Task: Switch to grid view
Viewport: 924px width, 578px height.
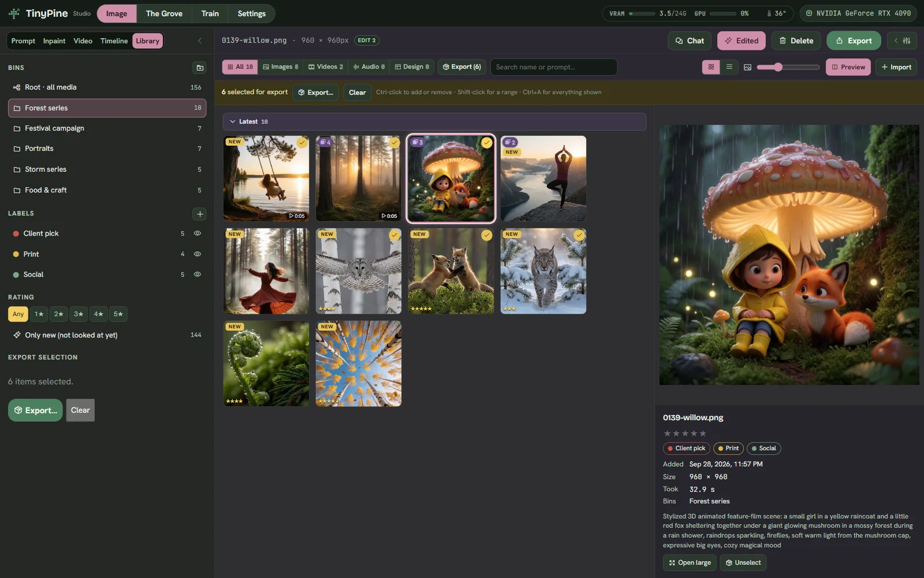Action: [711, 67]
